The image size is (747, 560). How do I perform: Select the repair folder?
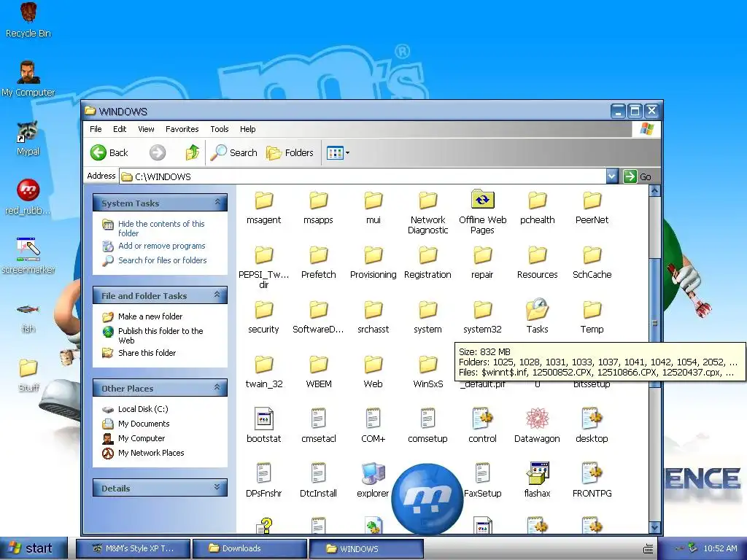point(483,262)
